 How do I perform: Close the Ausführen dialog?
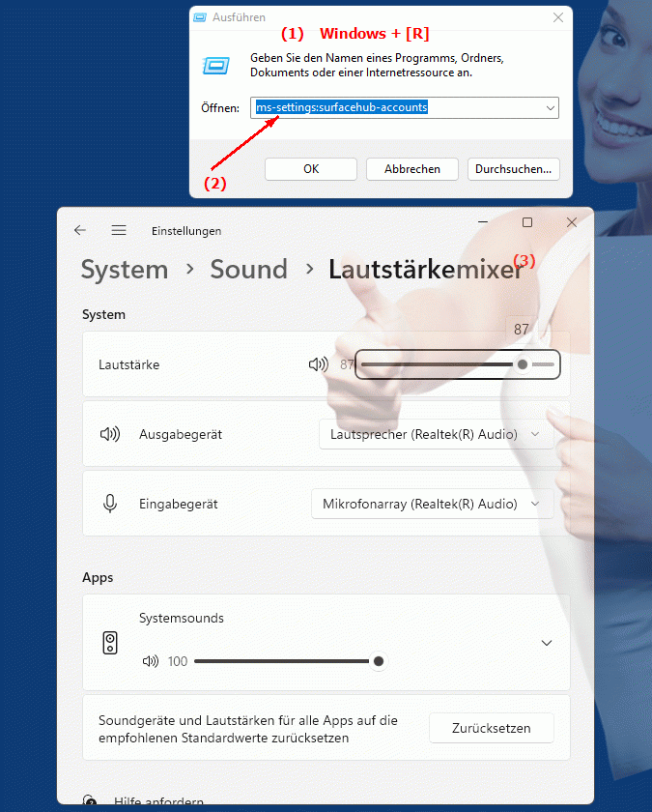tap(558, 17)
